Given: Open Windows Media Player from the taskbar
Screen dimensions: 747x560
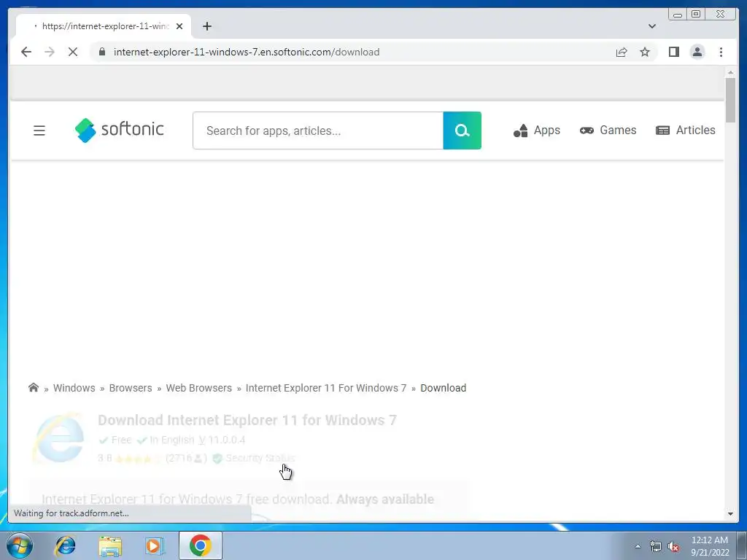Looking at the screenshot, I should point(155,546).
